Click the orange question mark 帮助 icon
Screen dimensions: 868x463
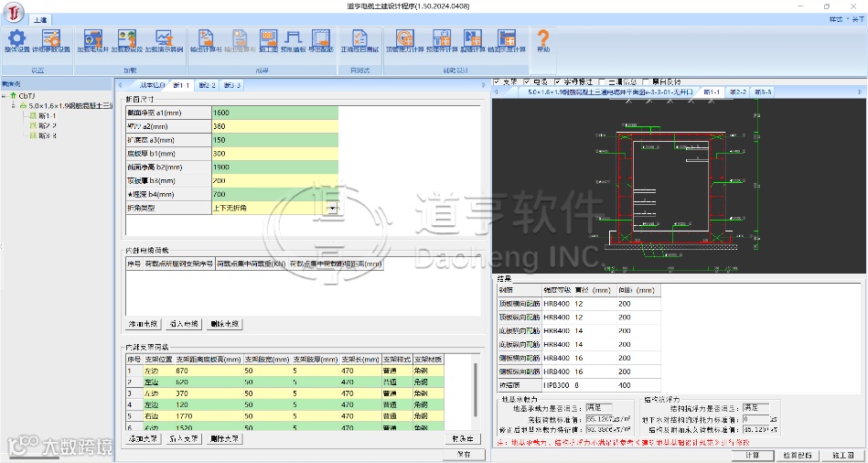point(543,41)
